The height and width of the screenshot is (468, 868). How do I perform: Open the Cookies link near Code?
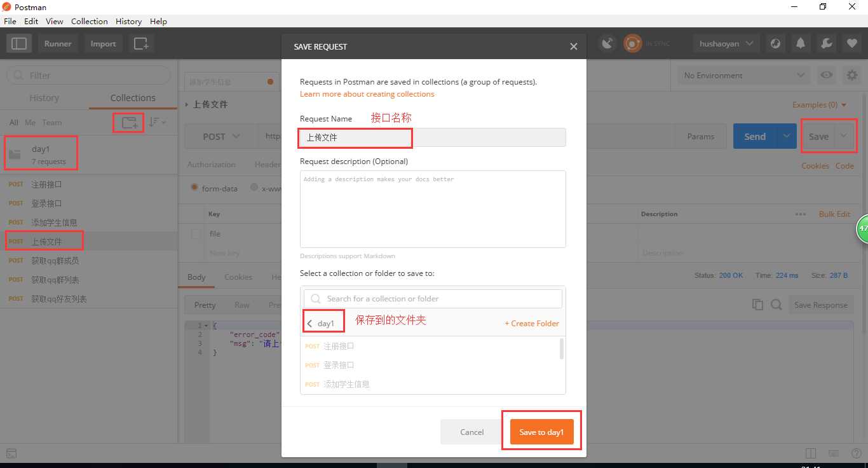point(815,165)
